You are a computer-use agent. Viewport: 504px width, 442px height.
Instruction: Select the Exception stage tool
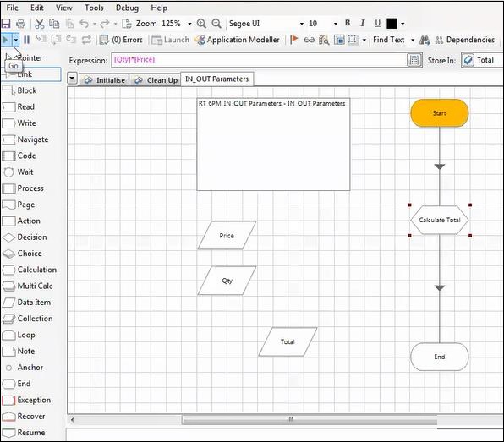coord(27,400)
